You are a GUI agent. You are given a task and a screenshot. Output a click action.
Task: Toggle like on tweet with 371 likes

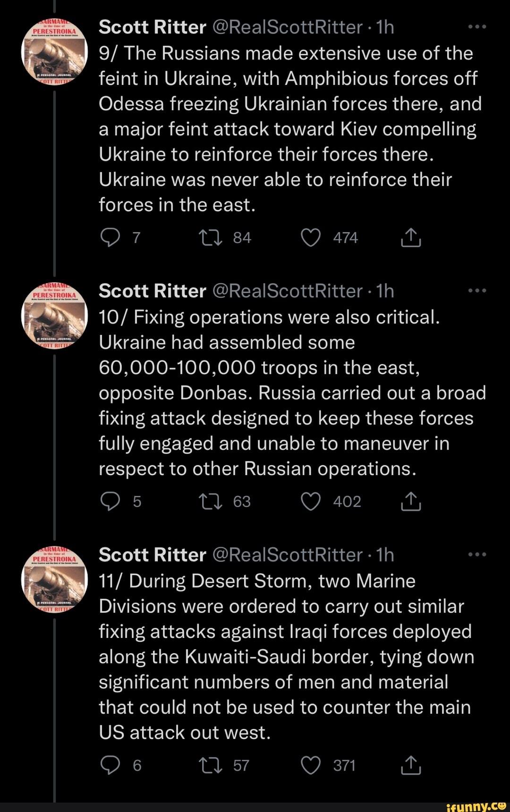(311, 766)
